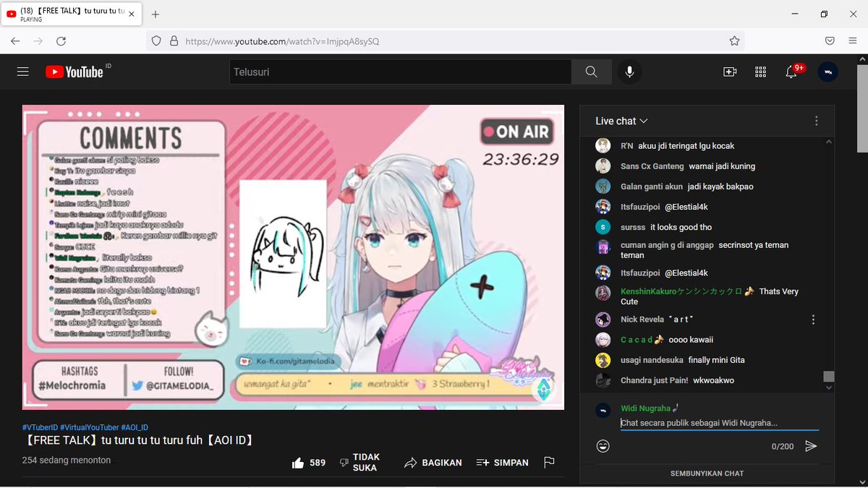Report the video with the flag icon

(549, 463)
